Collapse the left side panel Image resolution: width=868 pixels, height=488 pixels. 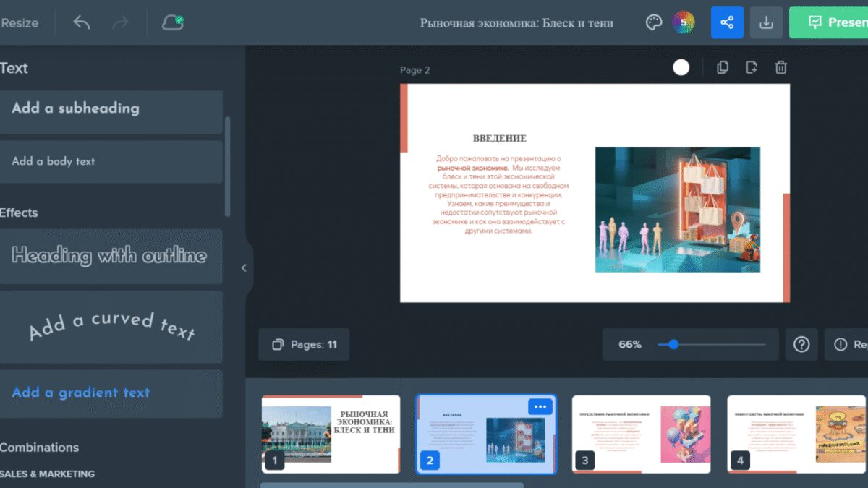click(244, 268)
